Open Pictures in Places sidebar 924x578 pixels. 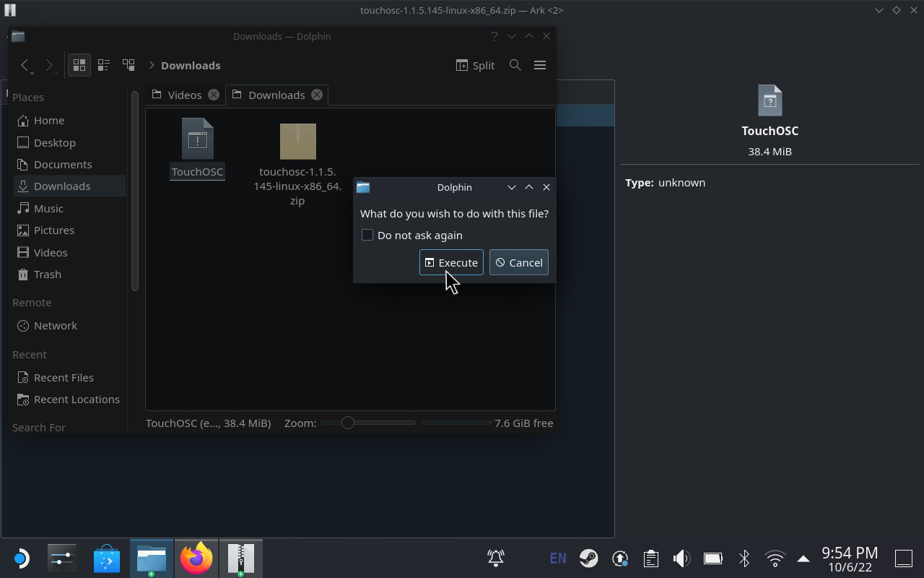click(x=69, y=230)
